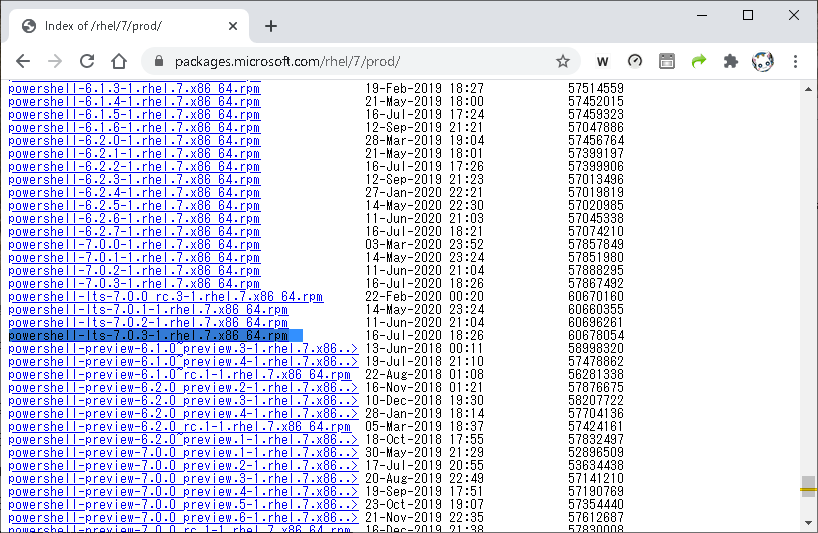This screenshot has height=533, width=818.
Task: Download powershell-6.2.4-1.rhel.7.x86_64.rpm
Action: click(x=134, y=193)
